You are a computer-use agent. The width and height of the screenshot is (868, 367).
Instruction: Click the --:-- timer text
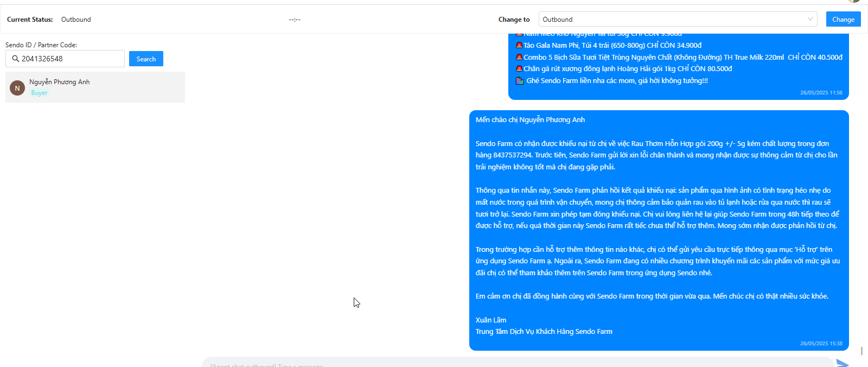coord(295,20)
